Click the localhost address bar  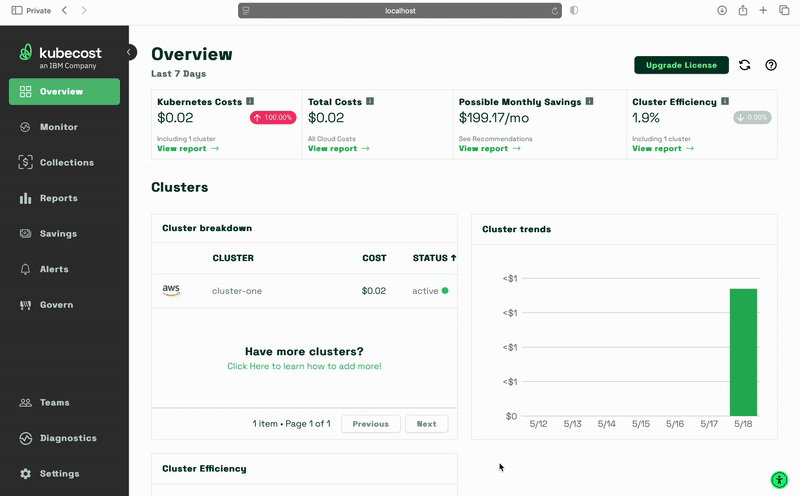click(400, 10)
